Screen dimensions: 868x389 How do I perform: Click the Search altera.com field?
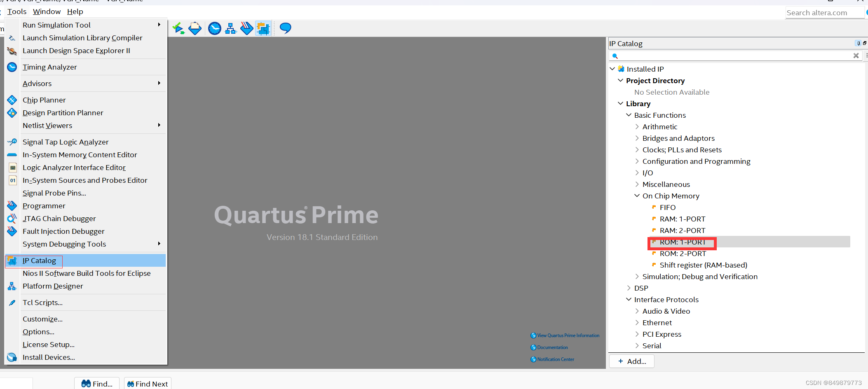824,13
